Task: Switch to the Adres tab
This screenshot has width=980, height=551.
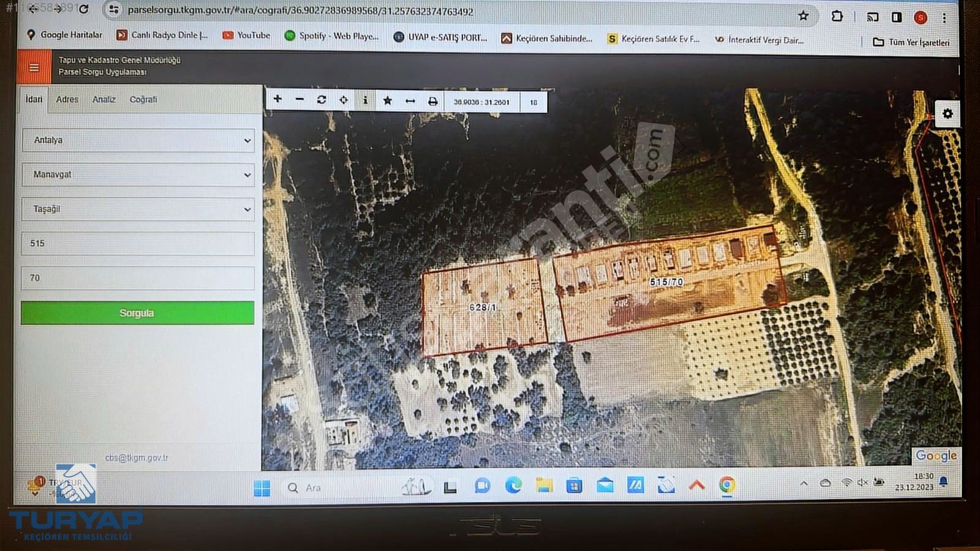Action: pos(67,99)
